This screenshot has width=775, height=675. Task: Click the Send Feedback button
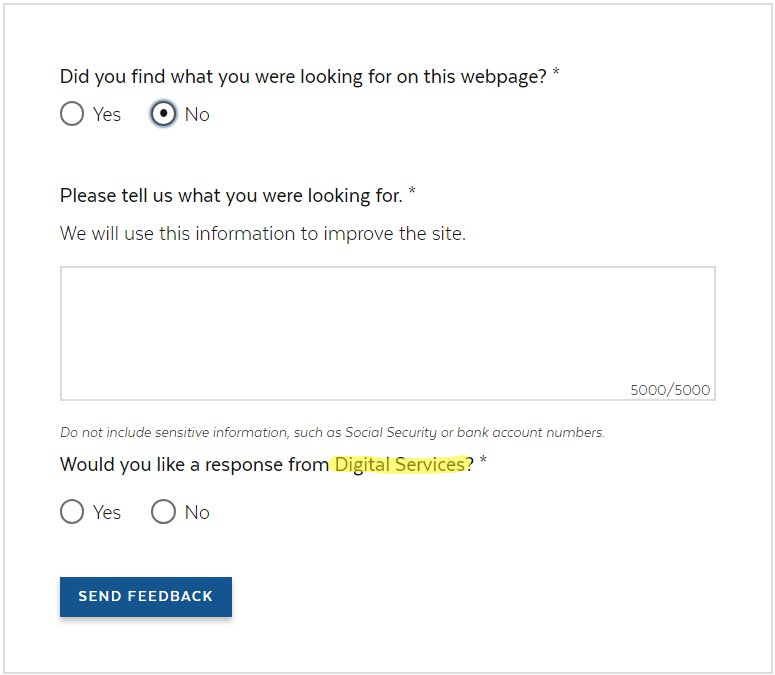pyautogui.click(x=146, y=596)
